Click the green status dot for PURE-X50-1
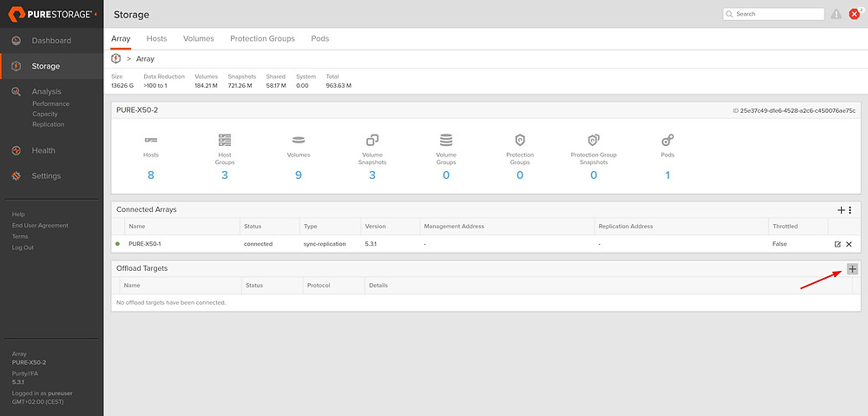The width and height of the screenshot is (868, 416). [x=117, y=244]
